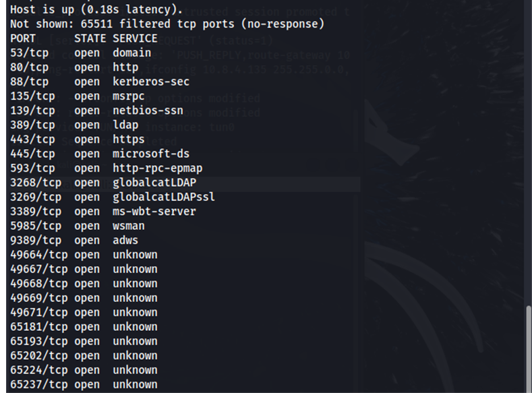Click the PORT column header
The width and height of the screenshot is (532, 393).
[23, 38]
